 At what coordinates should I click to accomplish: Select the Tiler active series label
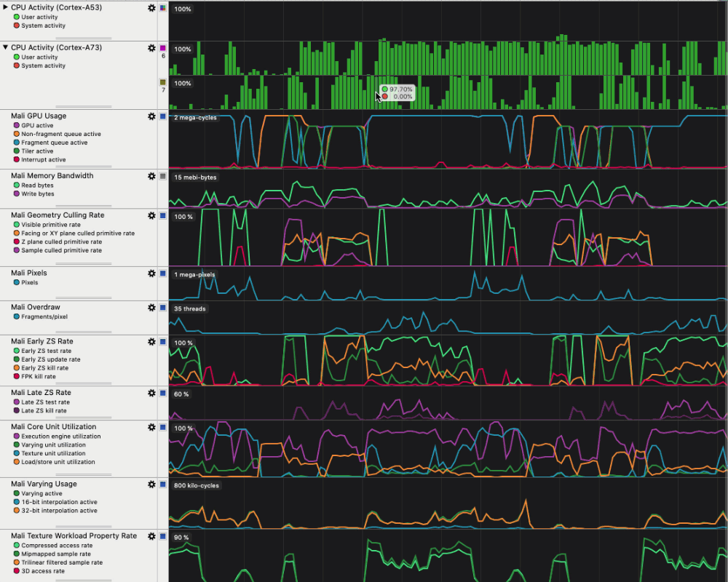(37, 151)
